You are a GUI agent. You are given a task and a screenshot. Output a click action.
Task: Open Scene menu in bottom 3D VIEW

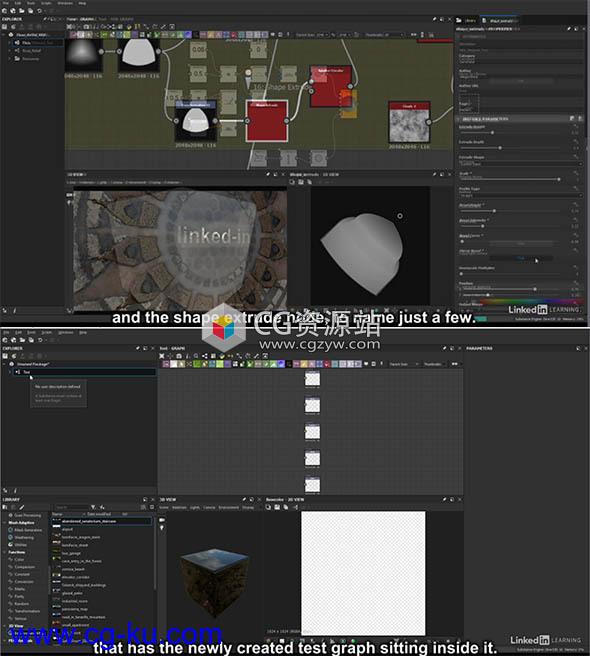164,507
